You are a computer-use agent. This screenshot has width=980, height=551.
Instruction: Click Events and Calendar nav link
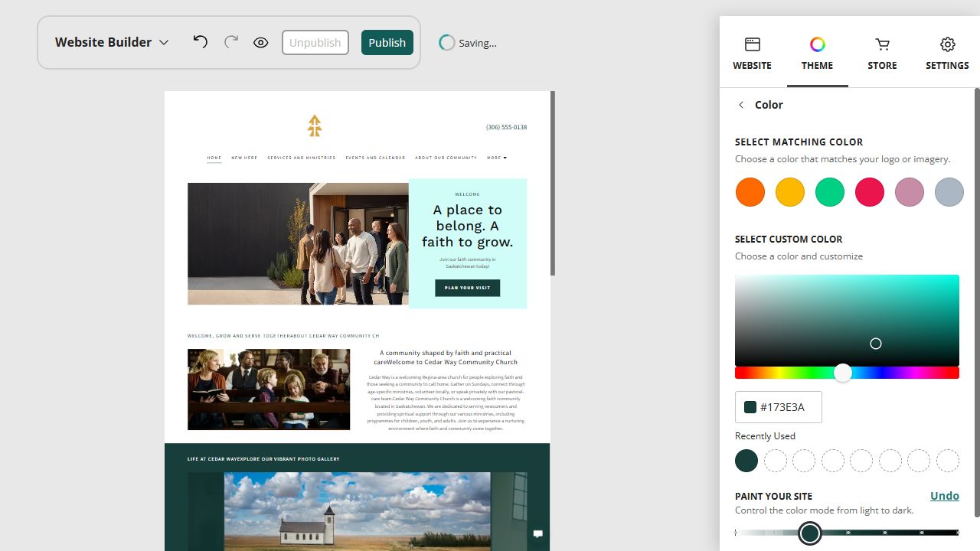click(x=375, y=158)
